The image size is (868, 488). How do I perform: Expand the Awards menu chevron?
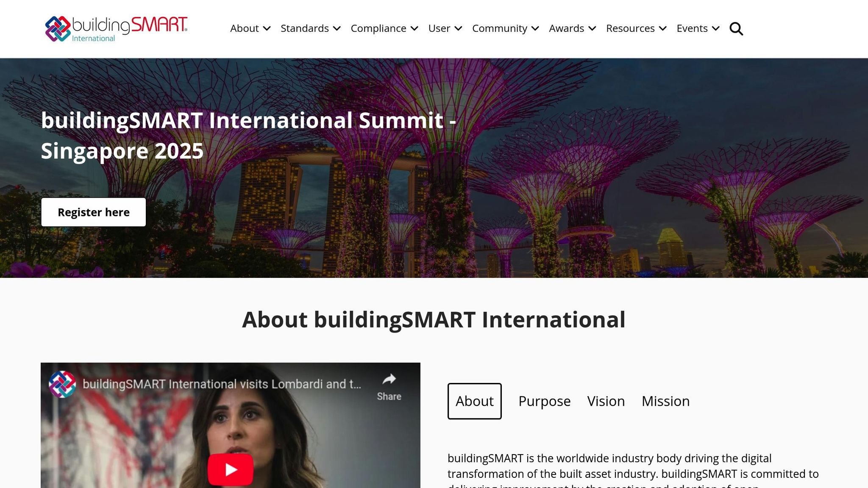point(593,28)
